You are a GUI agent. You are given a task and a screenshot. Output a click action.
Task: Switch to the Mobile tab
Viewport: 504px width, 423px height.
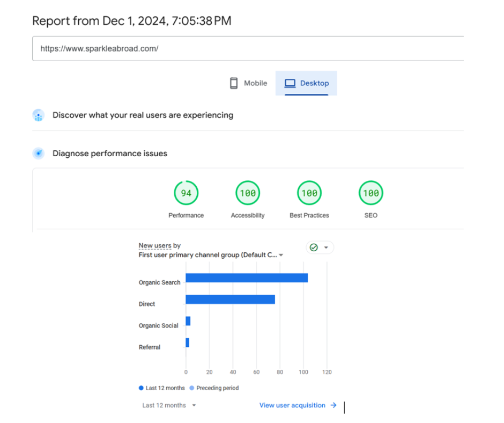tap(248, 83)
